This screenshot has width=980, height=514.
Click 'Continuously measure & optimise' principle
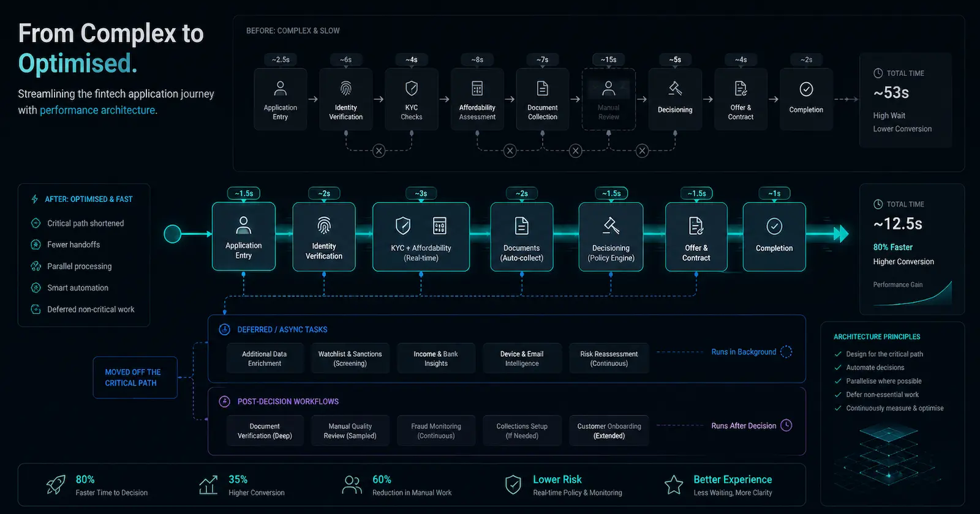tap(895, 408)
